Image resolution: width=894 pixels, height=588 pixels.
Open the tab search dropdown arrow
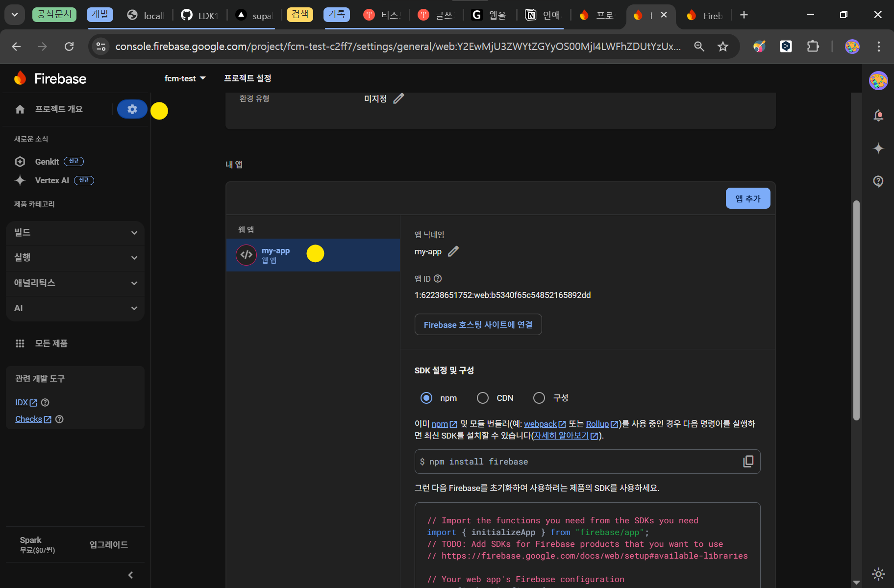click(x=15, y=15)
